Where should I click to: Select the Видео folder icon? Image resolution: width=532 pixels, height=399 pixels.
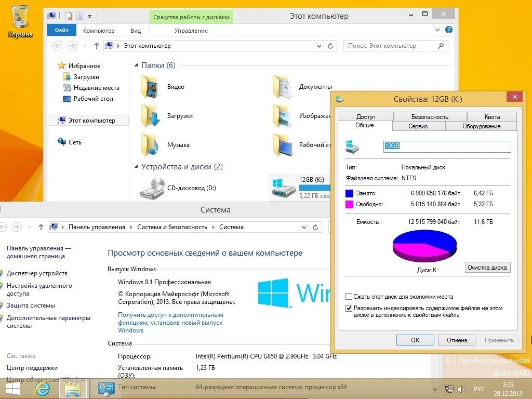pyautogui.click(x=150, y=87)
